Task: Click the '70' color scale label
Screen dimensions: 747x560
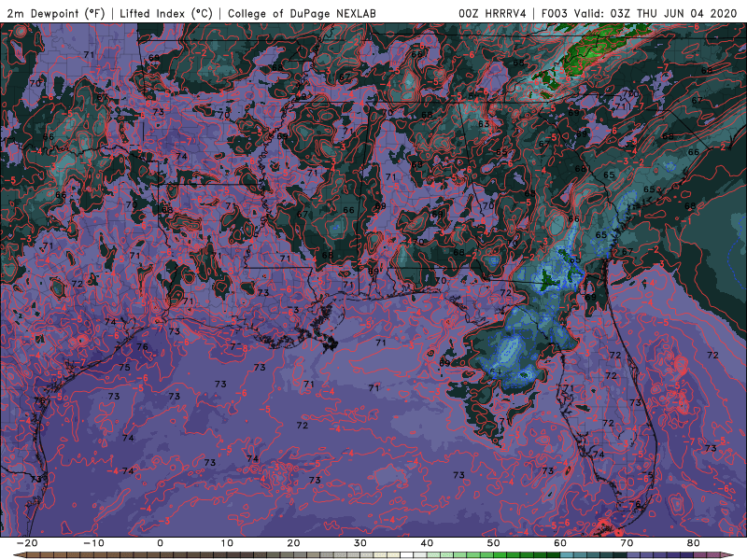Action: (x=627, y=543)
